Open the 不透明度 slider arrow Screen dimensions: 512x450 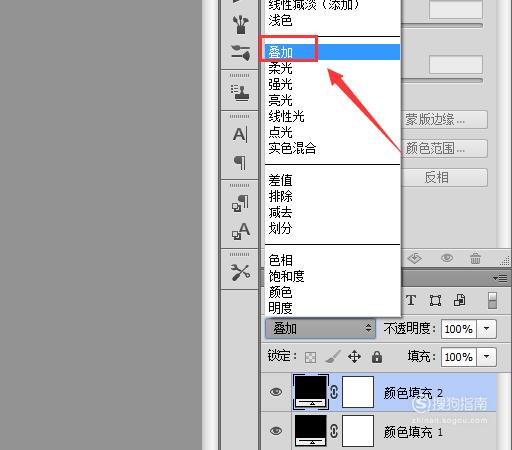point(486,329)
